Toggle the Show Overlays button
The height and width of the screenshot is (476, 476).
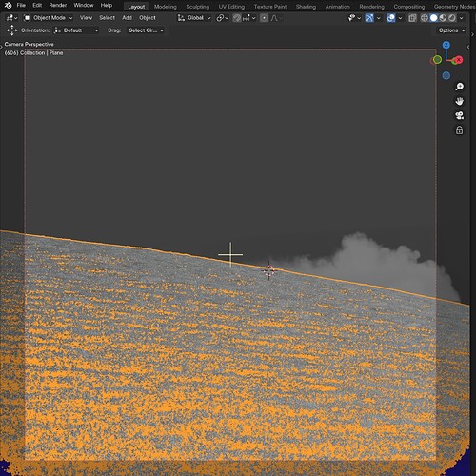[x=391, y=18]
